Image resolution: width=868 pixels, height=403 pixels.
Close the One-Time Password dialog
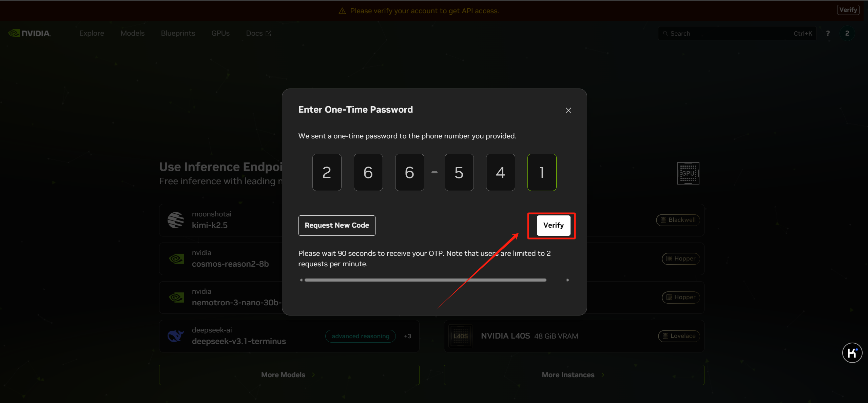(x=568, y=110)
